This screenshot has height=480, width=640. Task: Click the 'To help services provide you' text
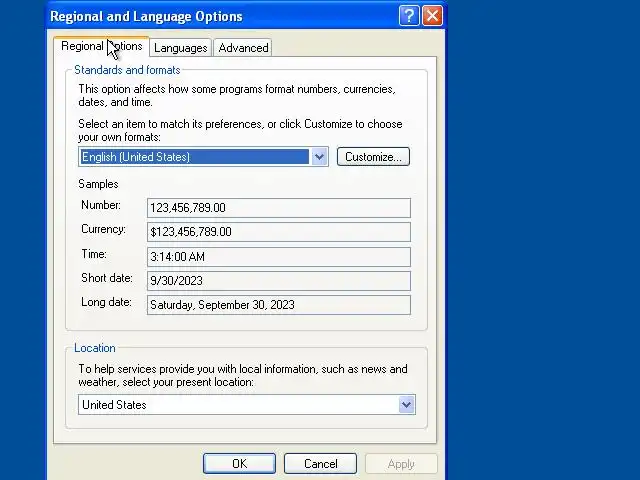click(243, 376)
